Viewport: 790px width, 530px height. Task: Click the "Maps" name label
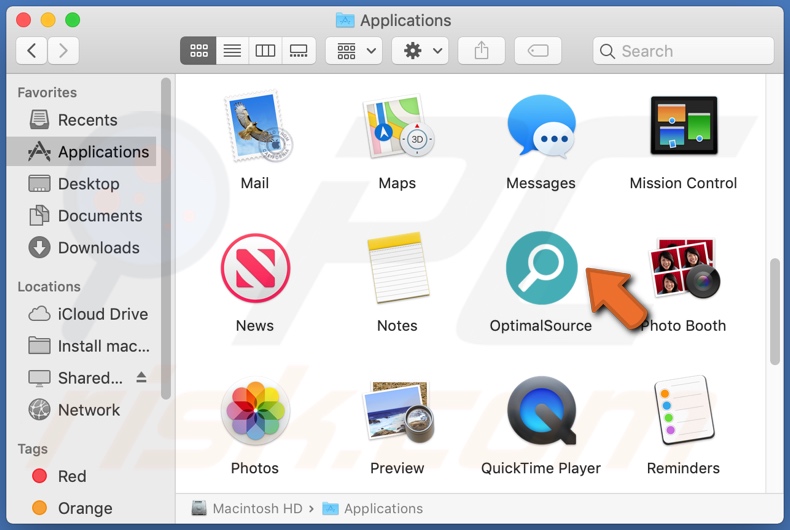pyautogui.click(x=397, y=183)
